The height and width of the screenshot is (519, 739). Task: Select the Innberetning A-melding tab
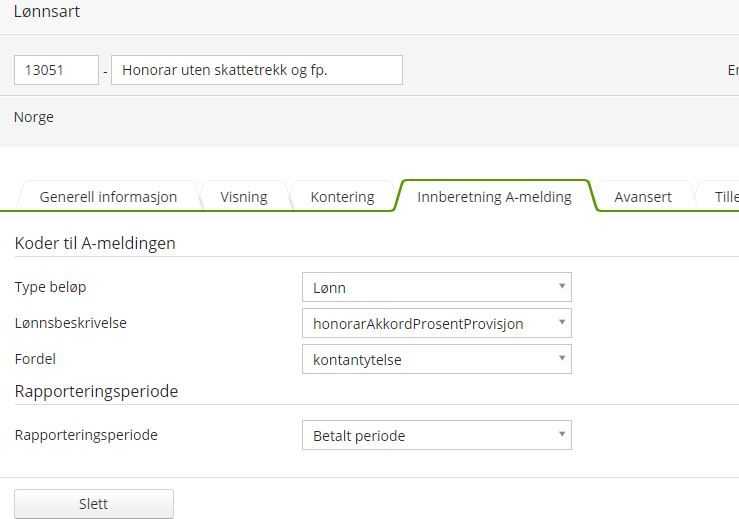pos(494,197)
